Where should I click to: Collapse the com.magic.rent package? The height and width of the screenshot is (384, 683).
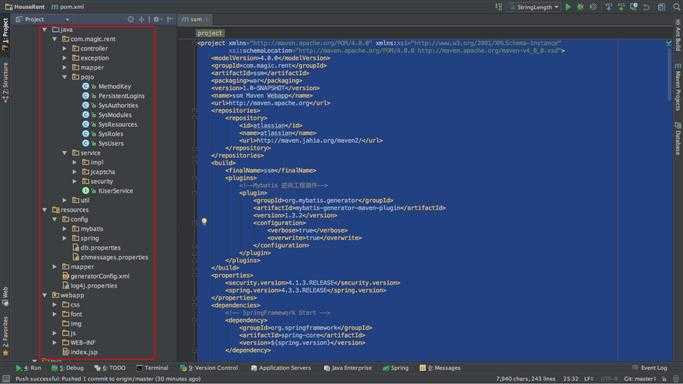[54, 39]
